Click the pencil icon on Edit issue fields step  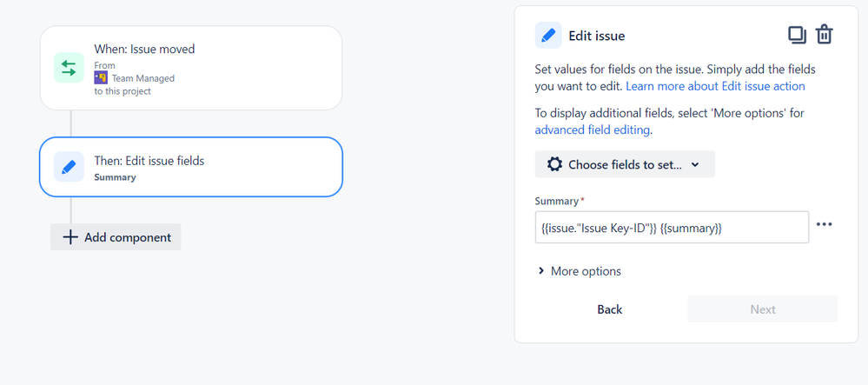(69, 167)
